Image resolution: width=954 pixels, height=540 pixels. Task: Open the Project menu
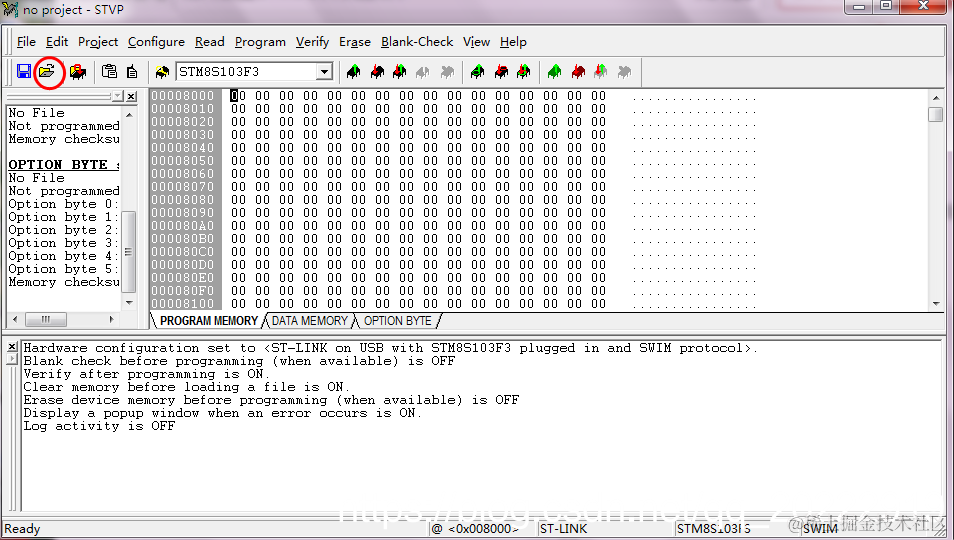[x=98, y=42]
